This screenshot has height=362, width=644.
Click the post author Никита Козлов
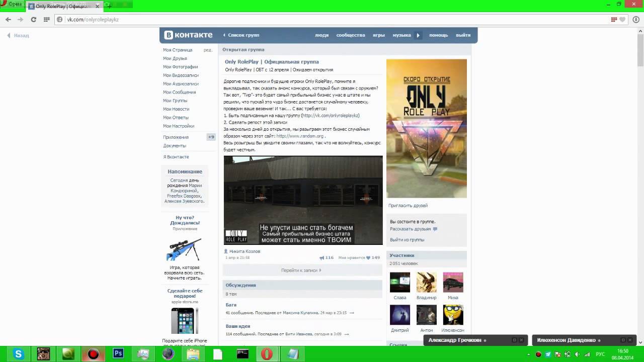point(245,251)
